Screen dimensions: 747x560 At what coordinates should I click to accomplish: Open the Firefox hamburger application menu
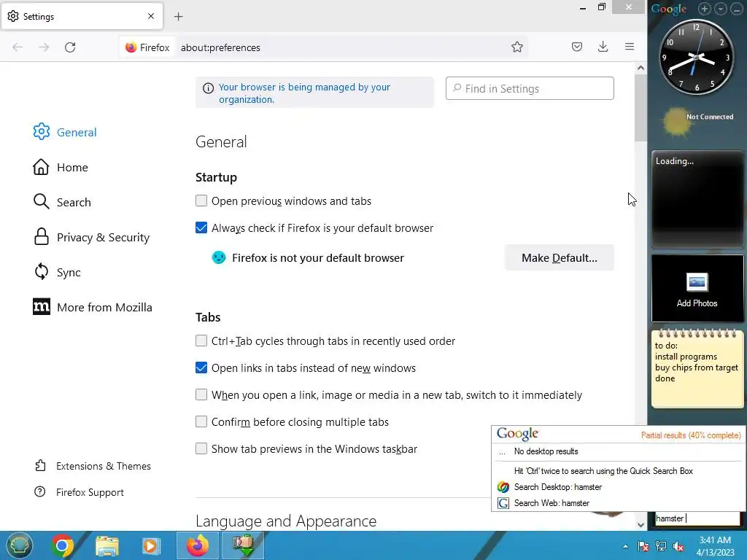(x=630, y=47)
